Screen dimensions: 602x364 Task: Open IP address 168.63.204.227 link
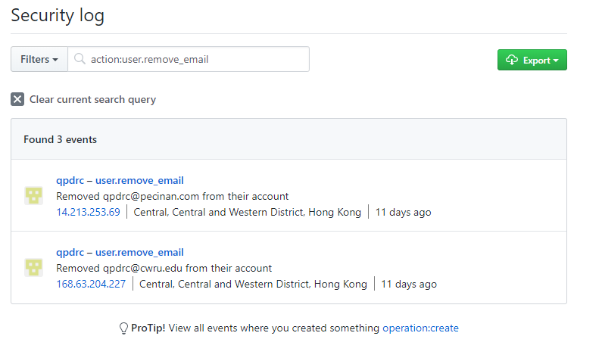click(x=91, y=284)
